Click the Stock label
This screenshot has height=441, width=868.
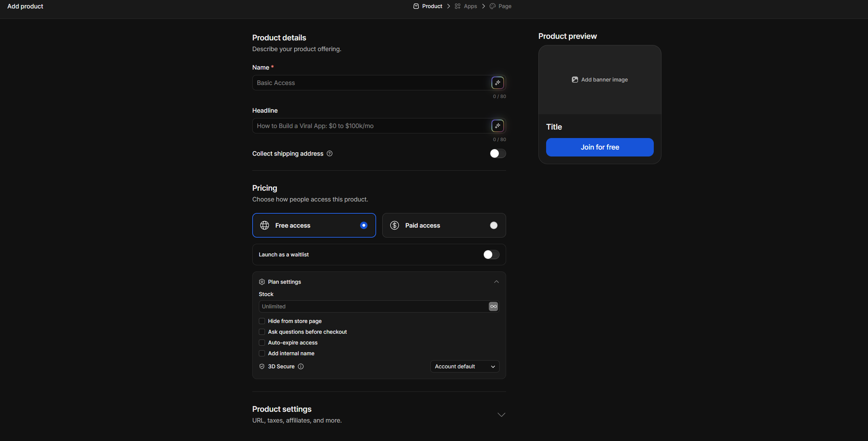266,294
